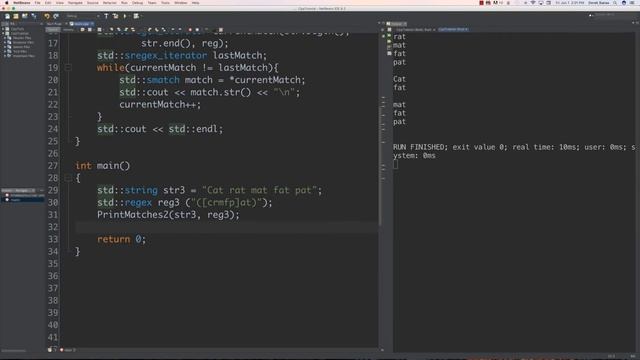The height and width of the screenshot is (360, 640).
Task: Click the Open Project toolbar icon
Action: (x=24, y=16)
